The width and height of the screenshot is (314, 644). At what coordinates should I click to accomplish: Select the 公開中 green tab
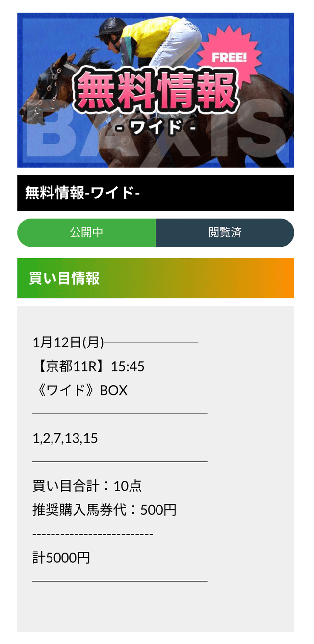[86, 232]
